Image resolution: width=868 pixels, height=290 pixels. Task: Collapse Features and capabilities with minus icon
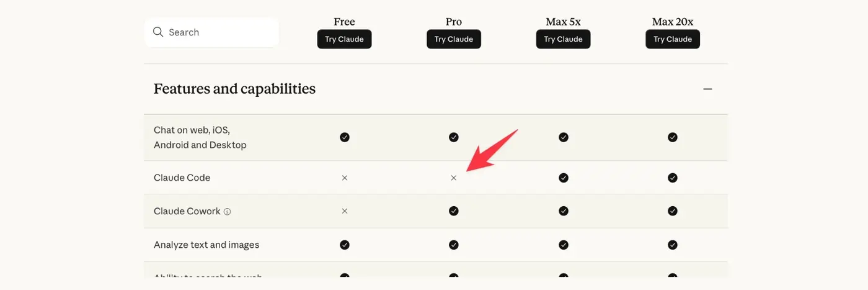[707, 89]
